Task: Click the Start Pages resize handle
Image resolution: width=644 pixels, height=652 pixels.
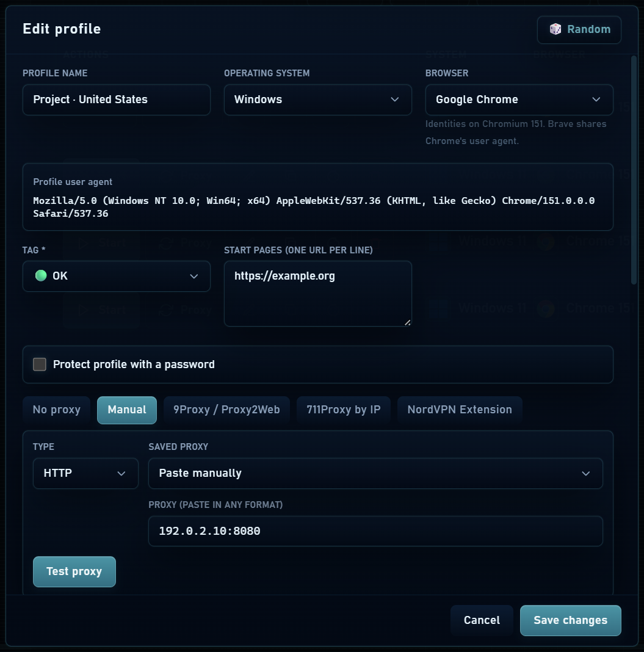Action: 407,322
